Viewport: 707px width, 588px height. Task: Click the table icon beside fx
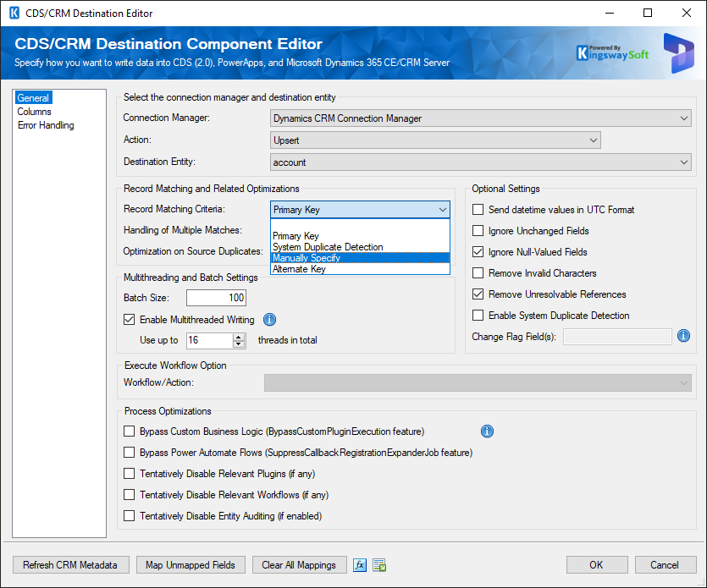(x=379, y=564)
